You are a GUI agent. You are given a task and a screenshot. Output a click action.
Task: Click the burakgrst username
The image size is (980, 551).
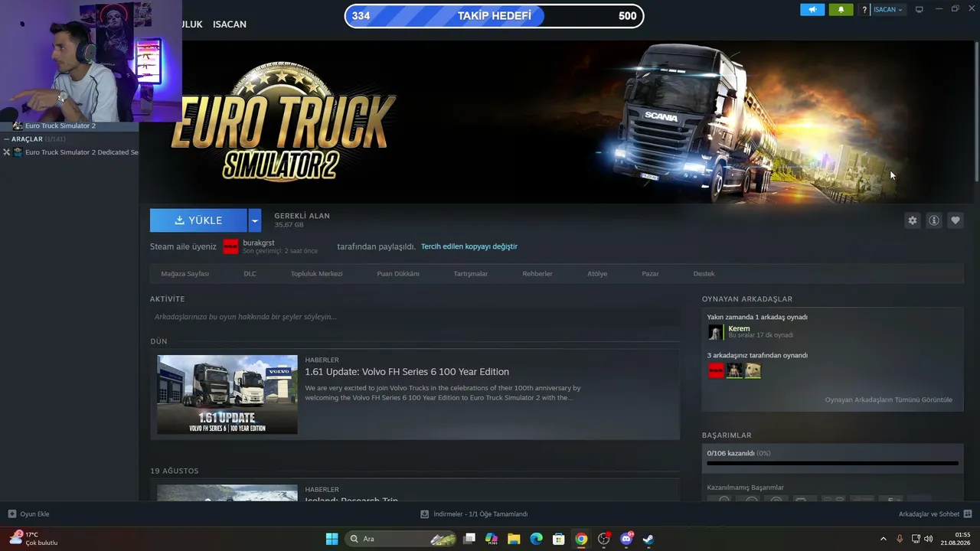point(258,243)
